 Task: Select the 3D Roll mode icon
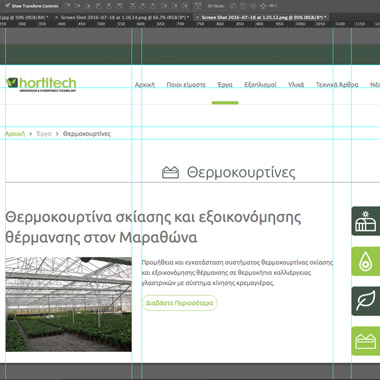(x=243, y=6)
